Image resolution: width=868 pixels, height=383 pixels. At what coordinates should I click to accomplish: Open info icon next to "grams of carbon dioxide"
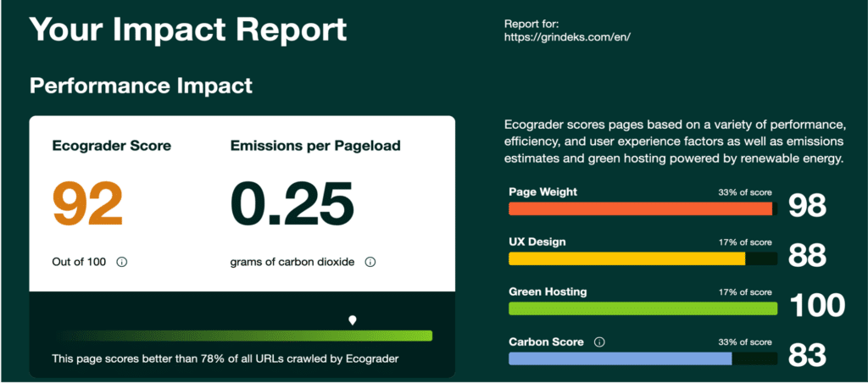(370, 263)
